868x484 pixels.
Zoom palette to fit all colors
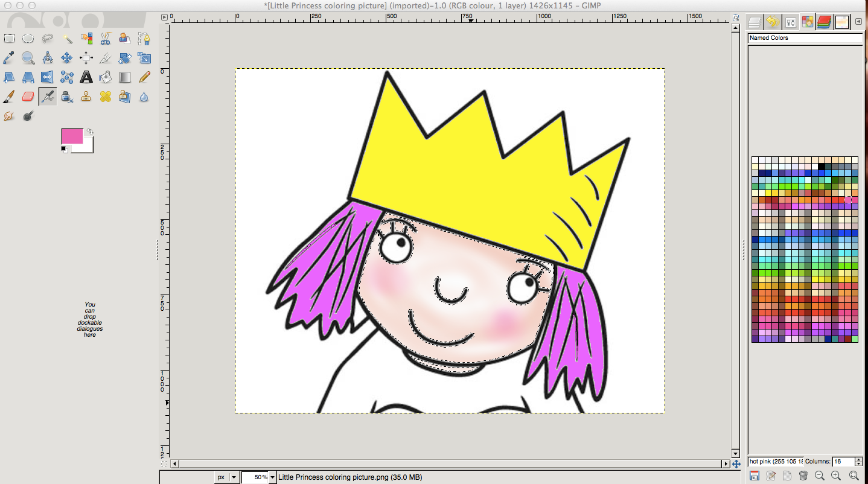pyautogui.click(x=854, y=476)
